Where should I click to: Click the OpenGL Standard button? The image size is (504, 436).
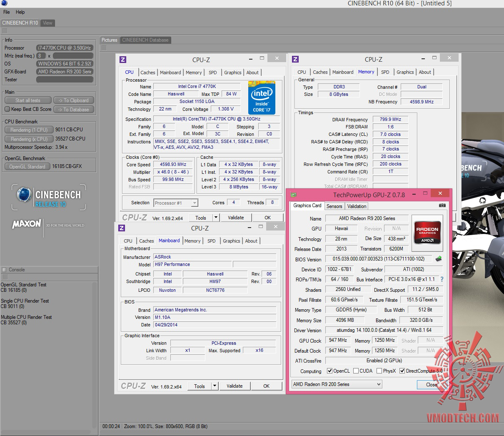coord(27,167)
